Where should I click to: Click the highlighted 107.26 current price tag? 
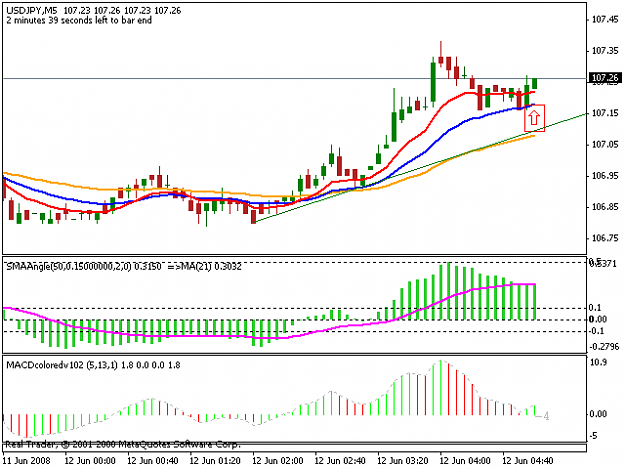pos(605,78)
